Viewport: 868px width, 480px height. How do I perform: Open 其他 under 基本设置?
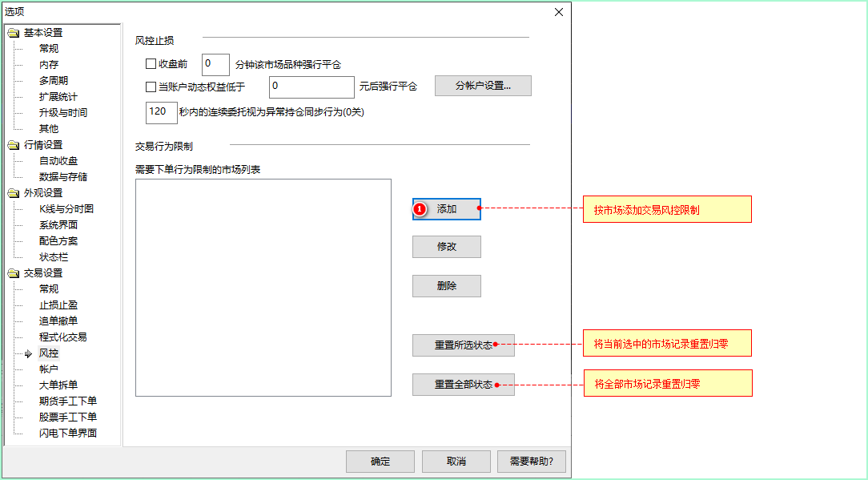coord(49,128)
